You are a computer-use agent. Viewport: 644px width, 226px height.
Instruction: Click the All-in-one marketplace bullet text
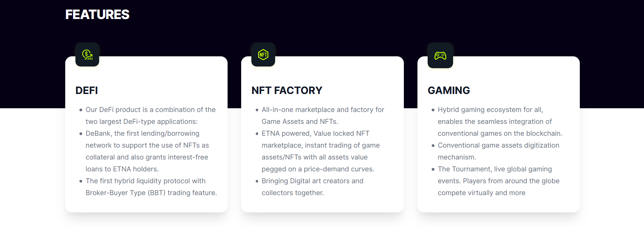[323, 115]
